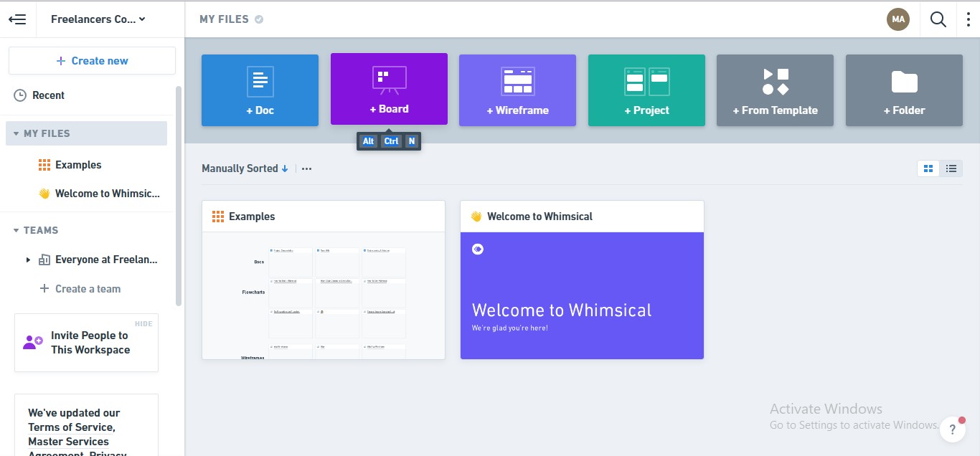Click the Welcome to Whimsical card title
This screenshot has height=456, width=980.
(x=540, y=217)
